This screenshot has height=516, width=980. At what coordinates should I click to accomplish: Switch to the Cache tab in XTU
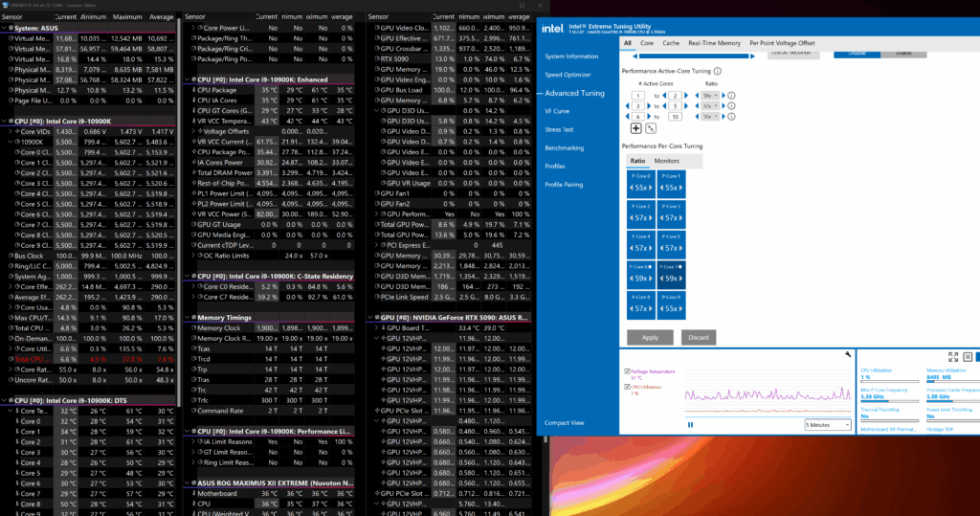point(671,43)
